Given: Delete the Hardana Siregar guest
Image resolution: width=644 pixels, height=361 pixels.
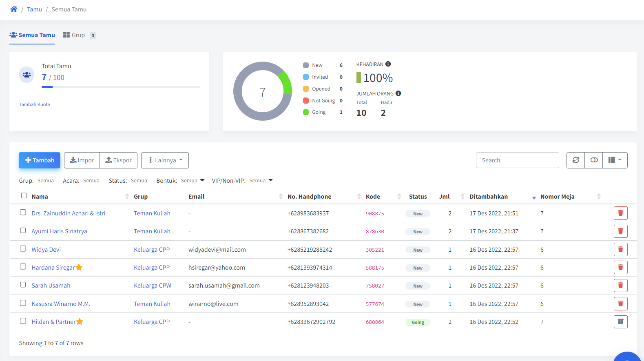Looking at the screenshot, I should (621, 267).
